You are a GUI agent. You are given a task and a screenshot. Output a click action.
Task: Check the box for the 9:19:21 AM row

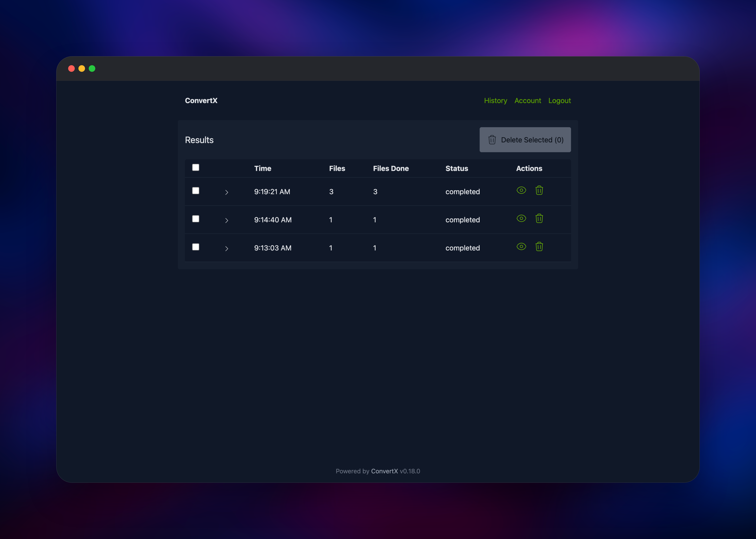click(x=196, y=190)
